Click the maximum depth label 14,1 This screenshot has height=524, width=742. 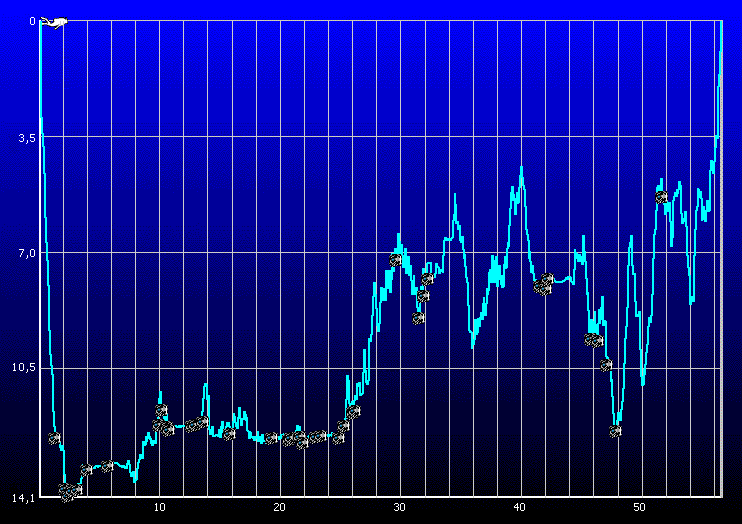pyautogui.click(x=23, y=497)
